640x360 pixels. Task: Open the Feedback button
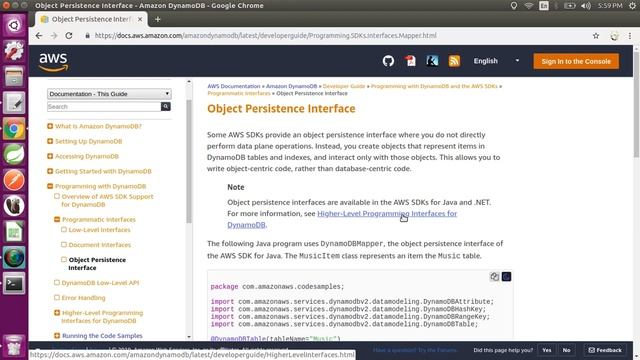click(605, 350)
